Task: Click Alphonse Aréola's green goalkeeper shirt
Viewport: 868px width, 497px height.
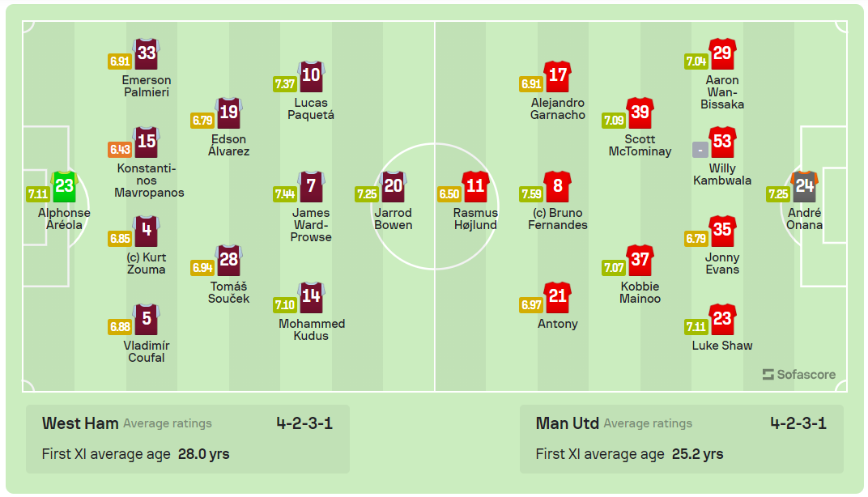Action: [x=64, y=187]
